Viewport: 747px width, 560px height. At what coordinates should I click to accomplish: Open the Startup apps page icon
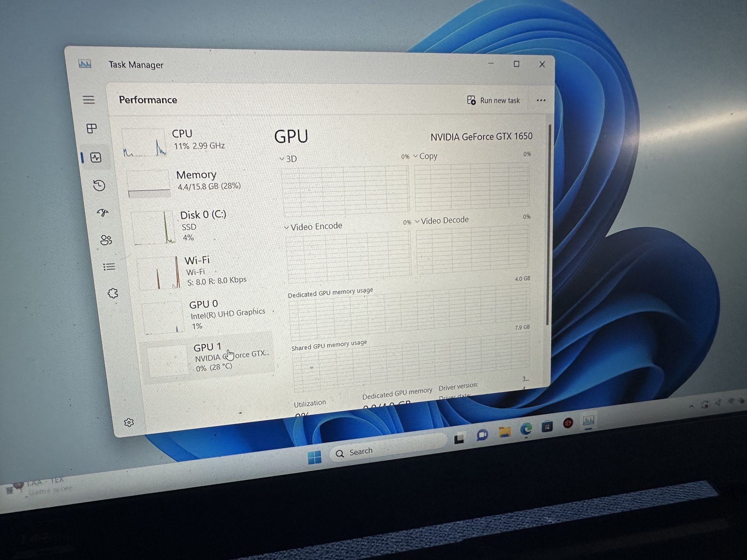coord(103,213)
